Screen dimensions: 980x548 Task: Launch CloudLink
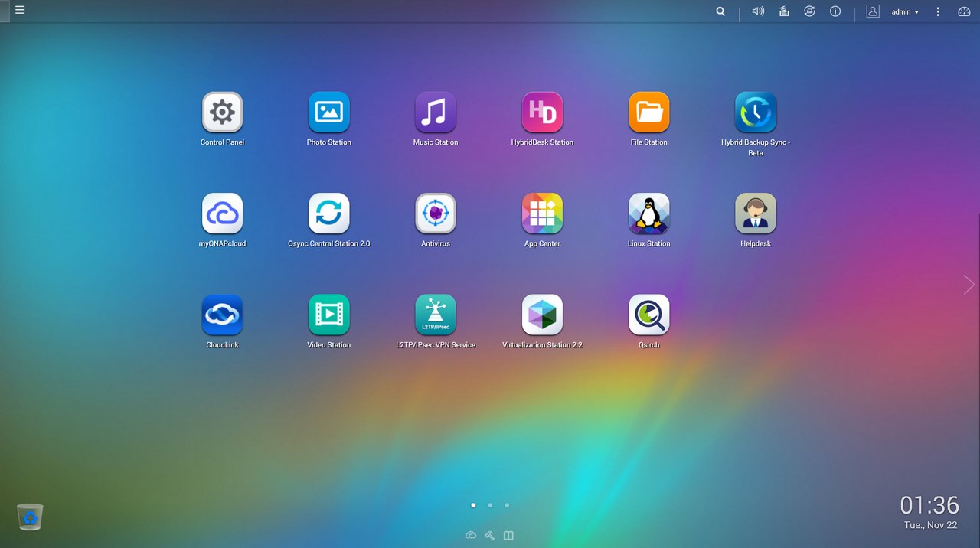click(222, 315)
